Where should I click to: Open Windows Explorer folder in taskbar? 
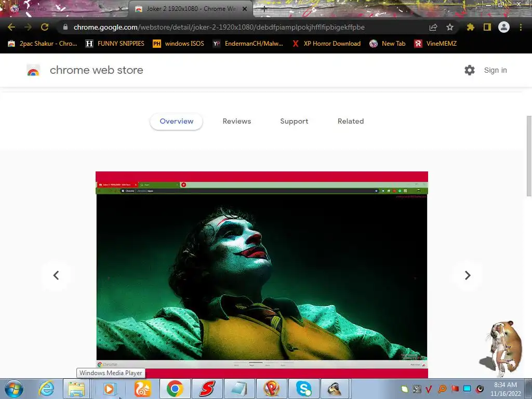[x=77, y=389]
